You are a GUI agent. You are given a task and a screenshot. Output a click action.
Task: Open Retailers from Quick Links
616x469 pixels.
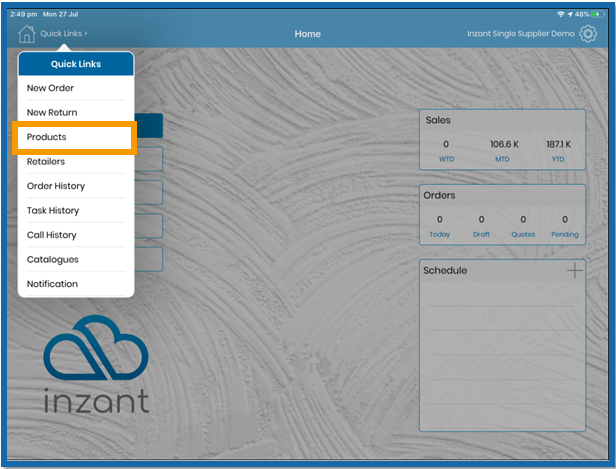pyautogui.click(x=76, y=161)
